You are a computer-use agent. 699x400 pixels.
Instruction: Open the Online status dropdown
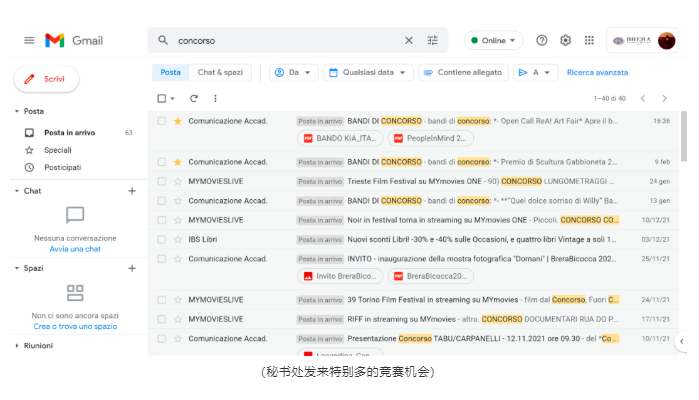pyautogui.click(x=493, y=41)
